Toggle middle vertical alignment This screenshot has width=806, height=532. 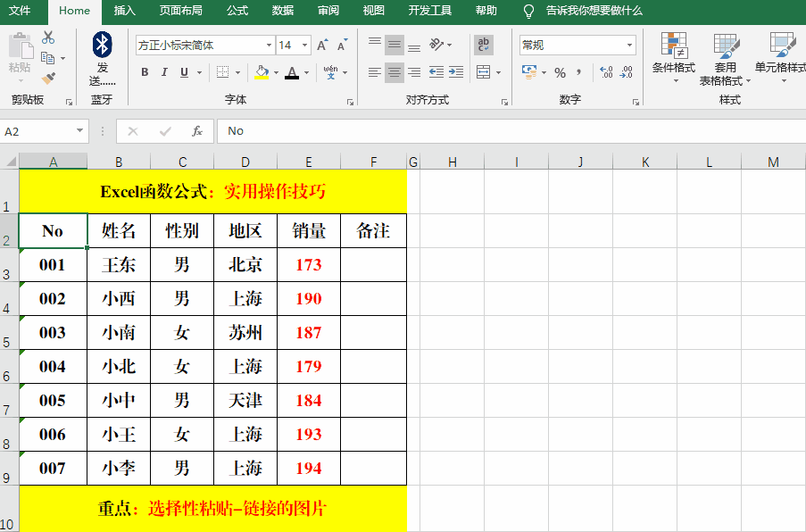(395, 46)
